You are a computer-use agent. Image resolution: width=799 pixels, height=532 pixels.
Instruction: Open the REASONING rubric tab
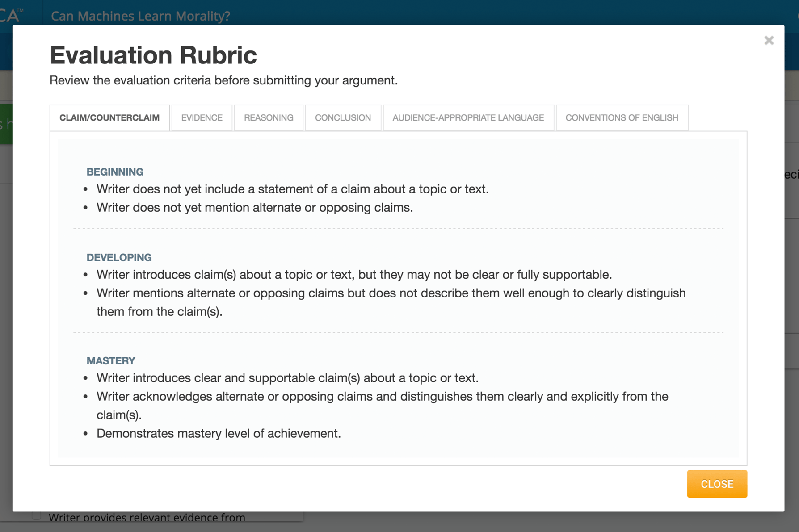(268, 117)
